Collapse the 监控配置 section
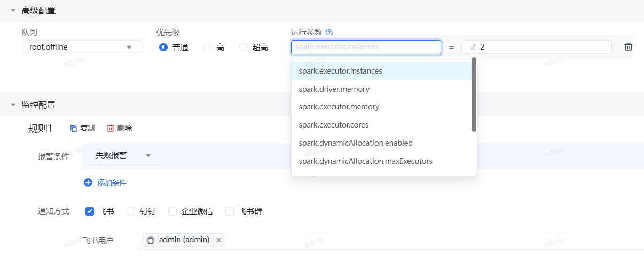The image size is (644, 261). [x=13, y=105]
